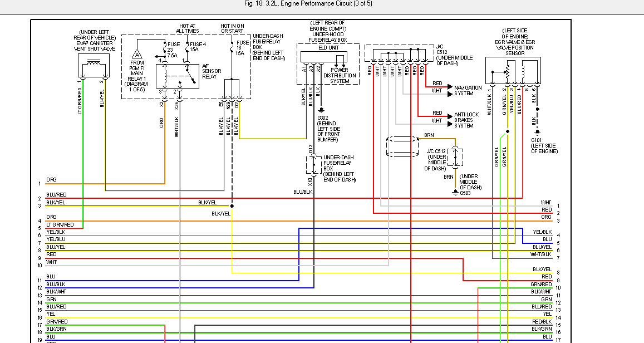Click the X36 connector label

[x=176, y=106]
